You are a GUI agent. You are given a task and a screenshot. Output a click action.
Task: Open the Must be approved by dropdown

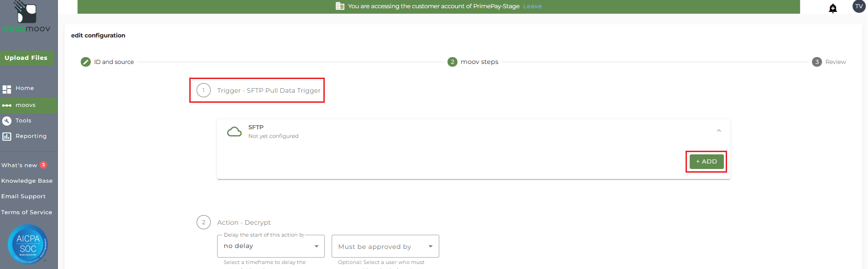(385, 247)
